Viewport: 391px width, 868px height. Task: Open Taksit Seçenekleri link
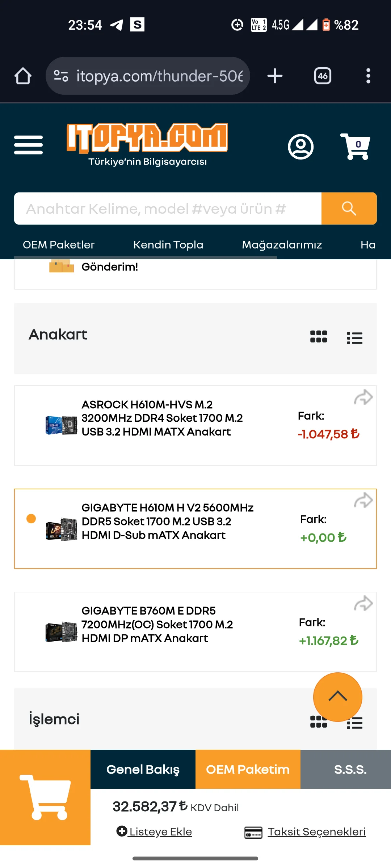316,831
